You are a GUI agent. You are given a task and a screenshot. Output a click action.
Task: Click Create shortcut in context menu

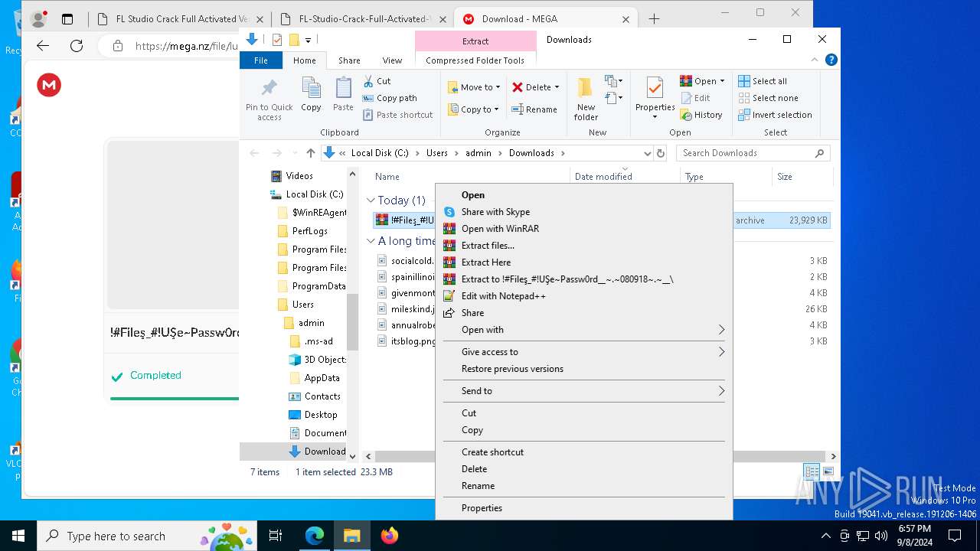click(x=583, y=452)
